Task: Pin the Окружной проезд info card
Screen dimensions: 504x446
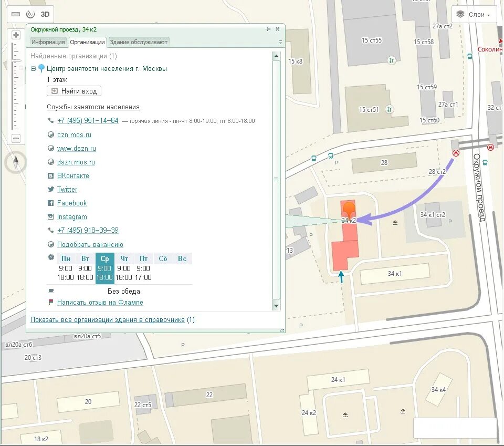Action: coord(267,29)
